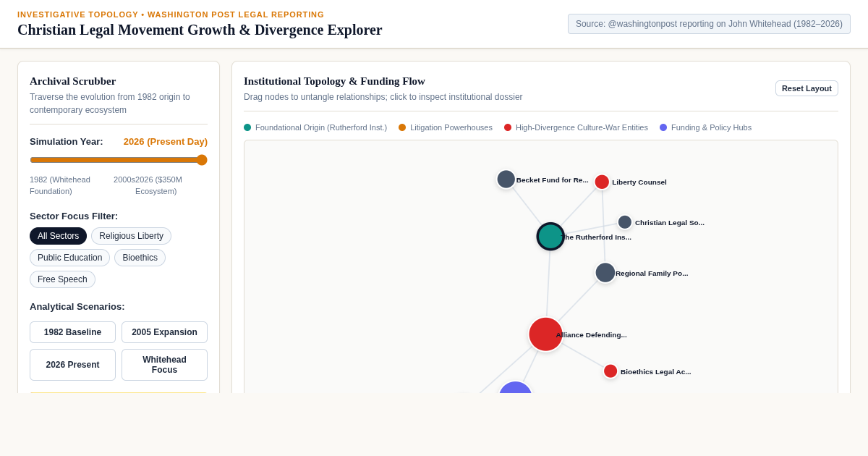
Task: Click the Funding & Policy Hubs legend dot
Action: (663, 127)
